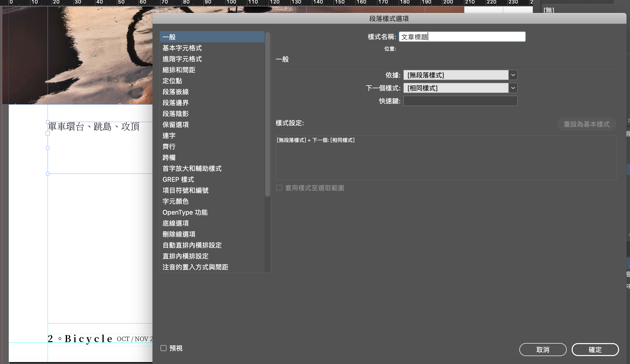
Task: Click the 快速鍵 shortcut input field
Action: click(x=460, y=101)
